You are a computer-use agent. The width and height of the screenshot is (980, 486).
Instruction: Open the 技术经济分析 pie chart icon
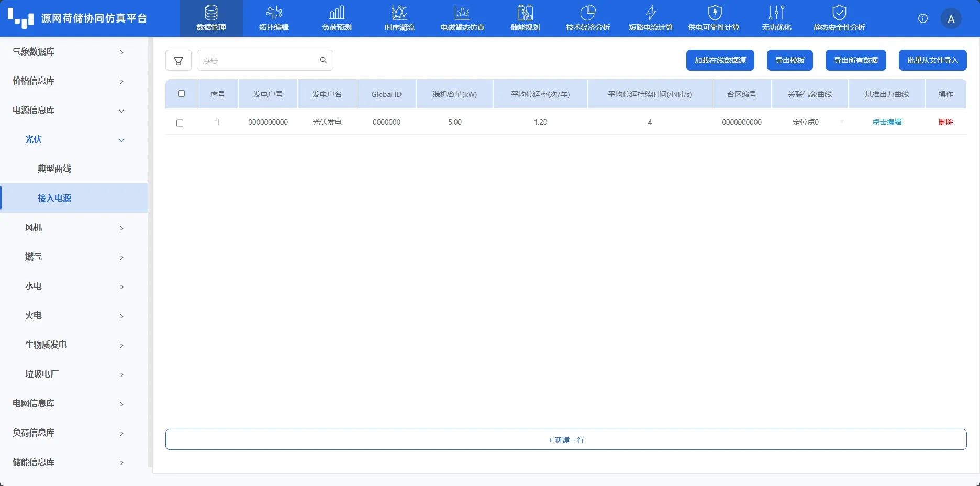coord(588,13)
